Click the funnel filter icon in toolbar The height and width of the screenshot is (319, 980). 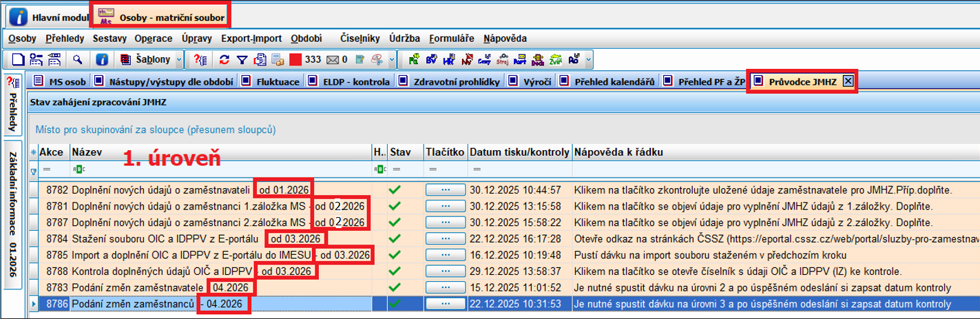coord(242,60)
